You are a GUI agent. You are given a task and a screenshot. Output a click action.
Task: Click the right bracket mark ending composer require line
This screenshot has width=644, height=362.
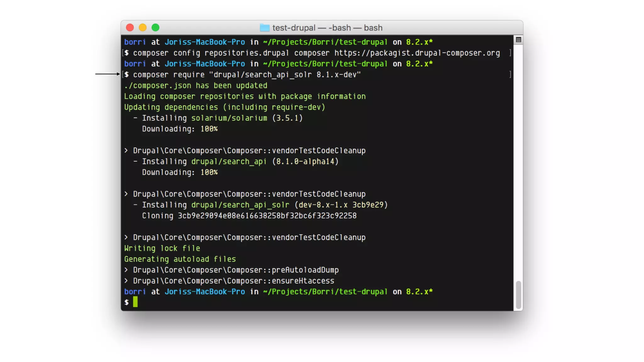(510, 74)
